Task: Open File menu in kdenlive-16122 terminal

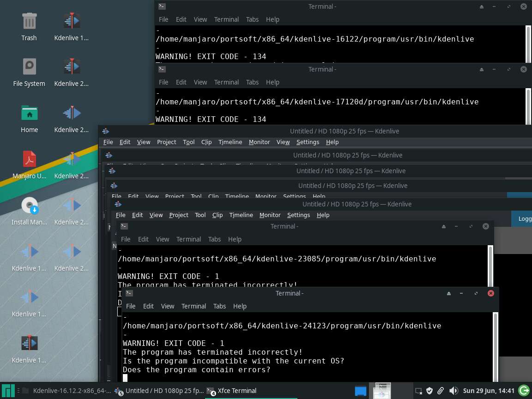Action: tap(163, 19)
